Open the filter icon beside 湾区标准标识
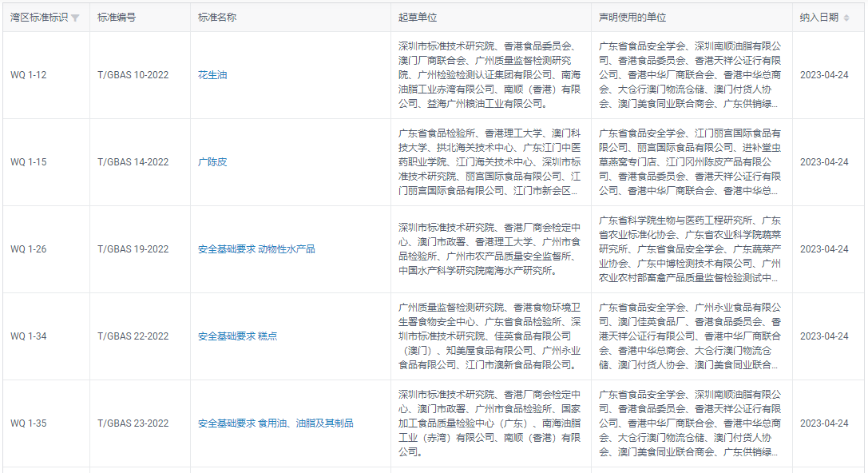 (75, 18)
